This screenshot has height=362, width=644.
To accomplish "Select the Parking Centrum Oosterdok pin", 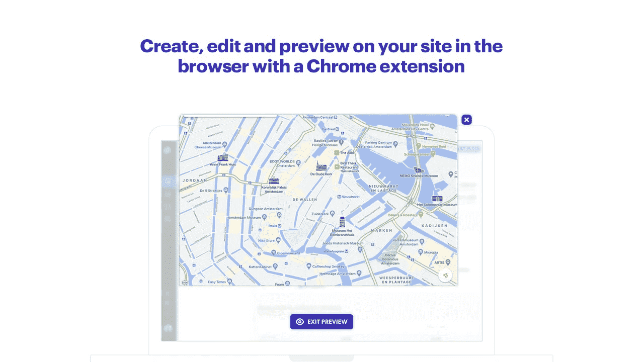I will point(396,144).
